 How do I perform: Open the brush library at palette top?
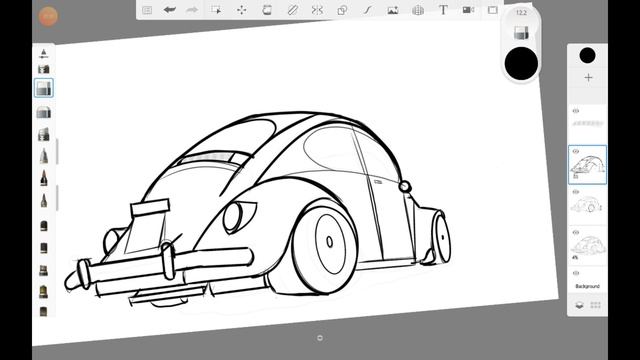pyautogui.click(x=44, y=53)
